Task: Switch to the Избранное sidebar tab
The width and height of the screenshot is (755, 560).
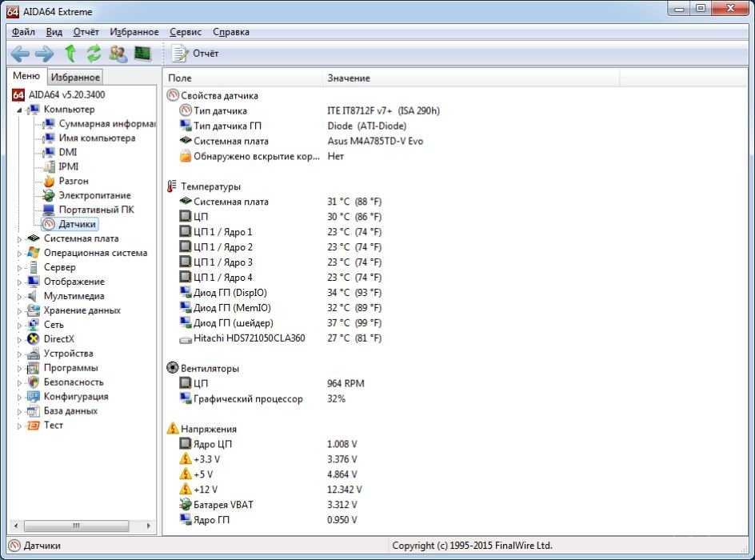Action: [75, 77]
